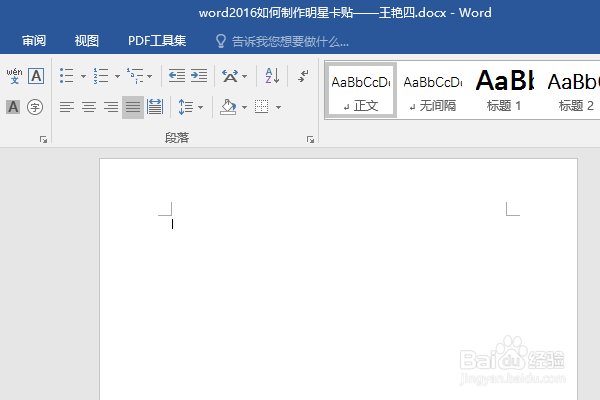Apply paragraph shading paint bucket
The image size is (600, 400).
click(228, 107)
